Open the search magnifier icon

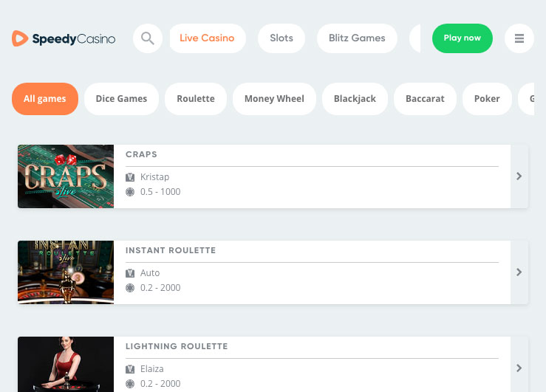(148, 38)
